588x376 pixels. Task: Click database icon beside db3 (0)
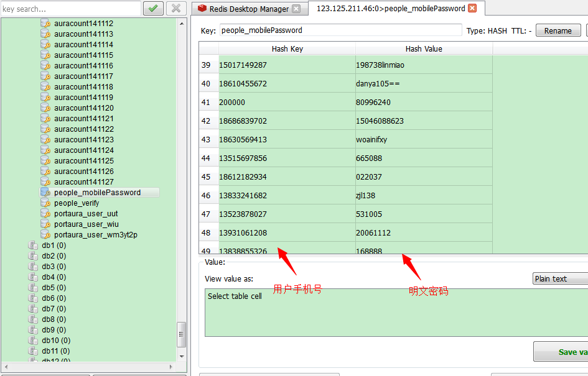[33, 266]
